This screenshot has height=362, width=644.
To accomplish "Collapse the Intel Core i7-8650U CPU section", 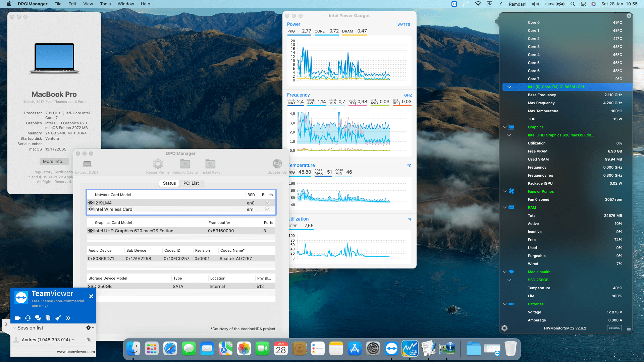I will point(509,87).
